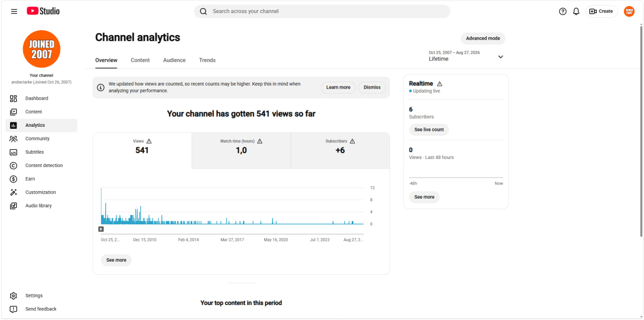Dismiss the views update banner
The image size is (644, 320).
coord(372,88)
